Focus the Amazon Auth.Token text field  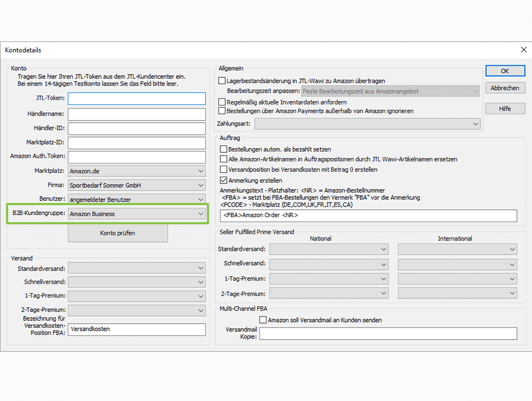click(136, 157)
